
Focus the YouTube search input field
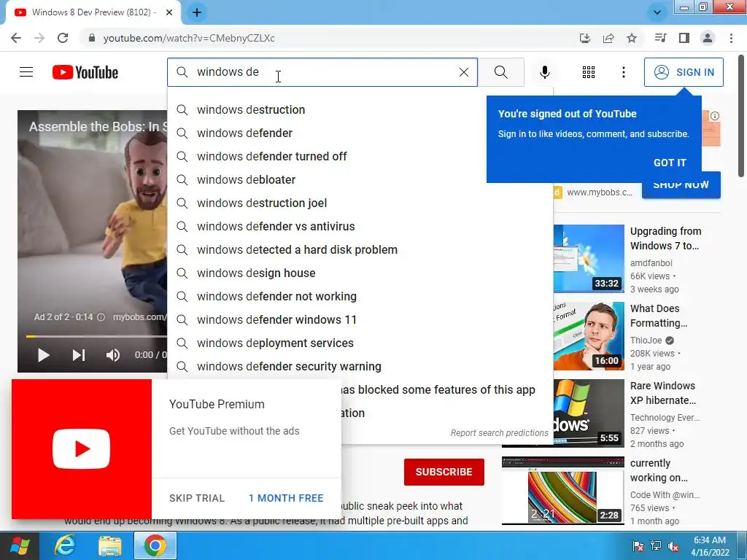324,72
